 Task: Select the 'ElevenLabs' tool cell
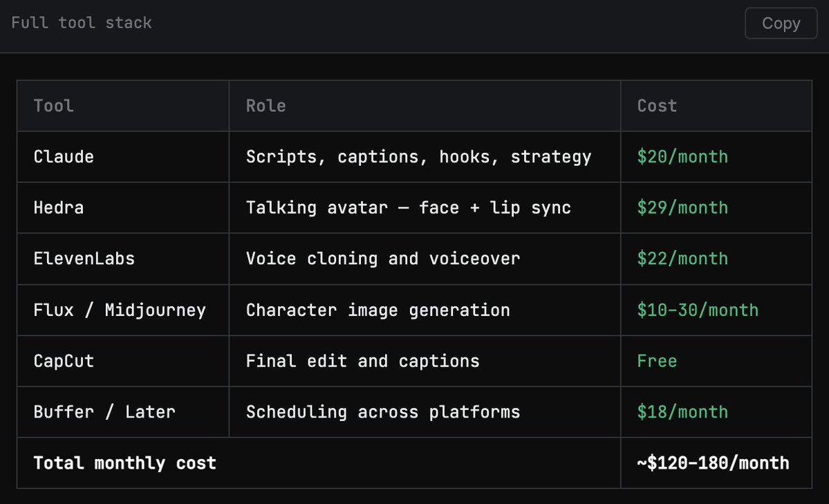(123, 259)
